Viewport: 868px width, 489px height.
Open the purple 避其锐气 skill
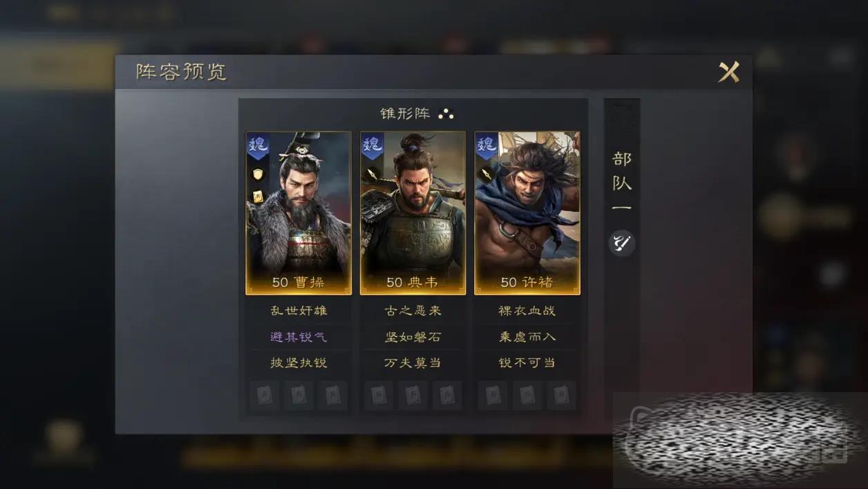[x=299, y=337]
